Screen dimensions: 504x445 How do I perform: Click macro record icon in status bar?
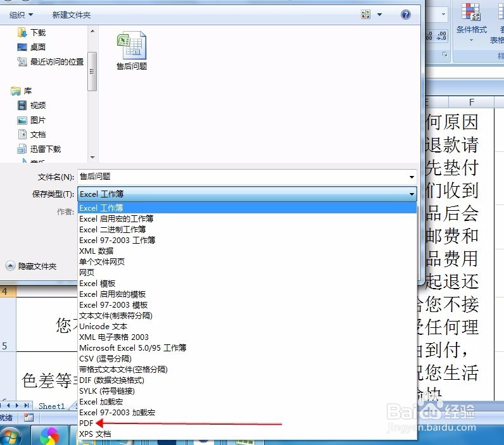pyautogui.click(x=28, y=418)
